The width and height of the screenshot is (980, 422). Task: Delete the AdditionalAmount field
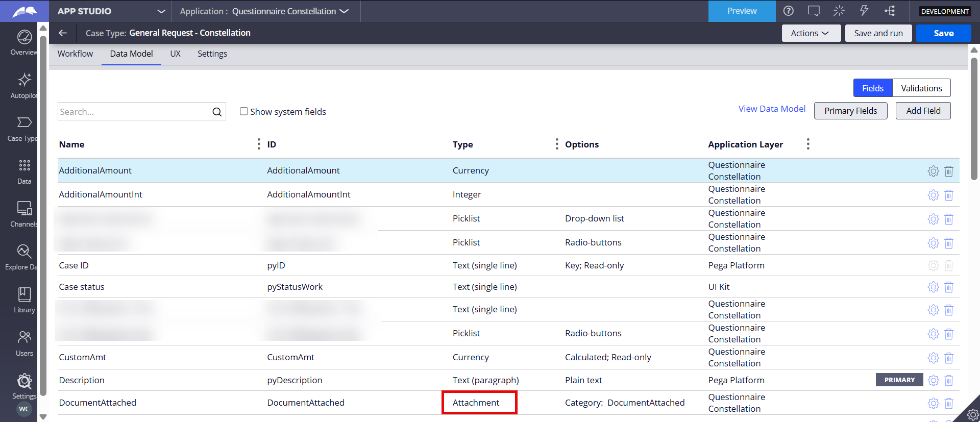[949, 171]
